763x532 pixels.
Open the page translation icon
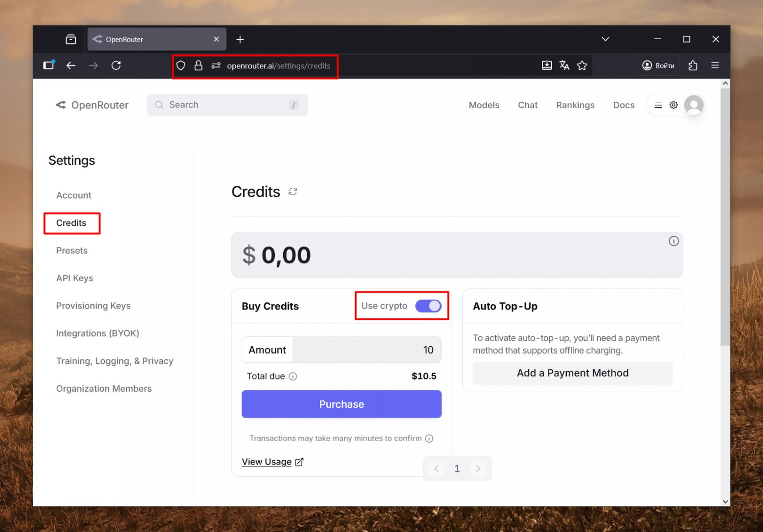pyautogui.click(x=564, y=65)
